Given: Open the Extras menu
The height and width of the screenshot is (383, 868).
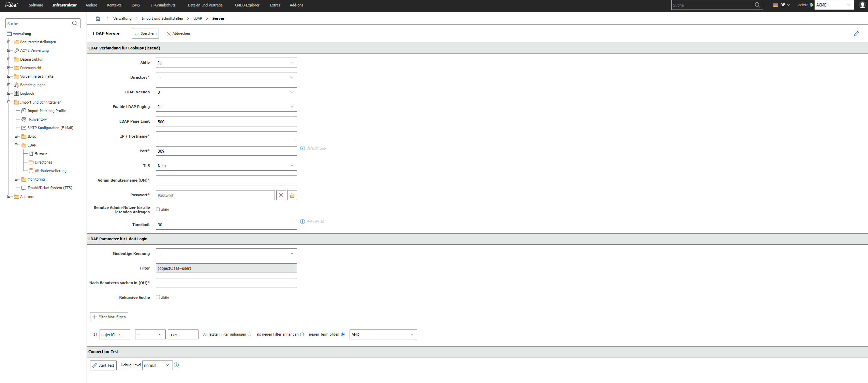Looking at the screenshot, I should pos(275,5).
